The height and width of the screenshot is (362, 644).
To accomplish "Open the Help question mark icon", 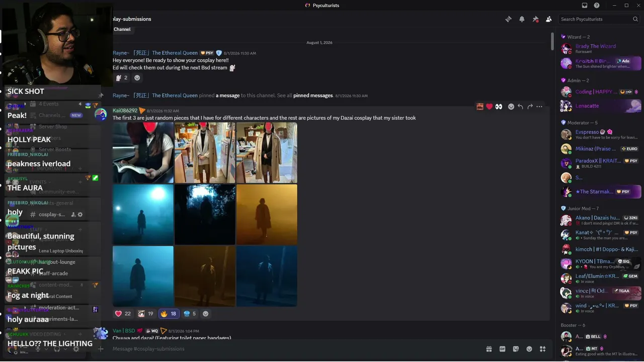I will tap(597, 6).
